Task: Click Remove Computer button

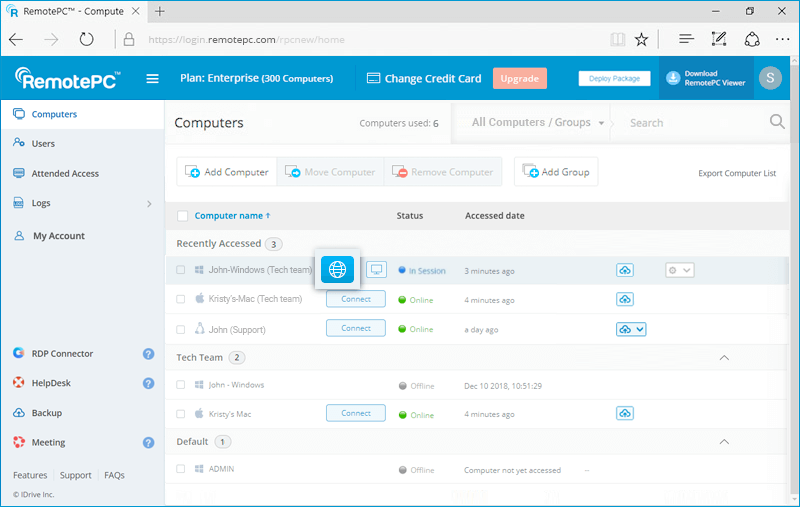Action: coord(442,172)
